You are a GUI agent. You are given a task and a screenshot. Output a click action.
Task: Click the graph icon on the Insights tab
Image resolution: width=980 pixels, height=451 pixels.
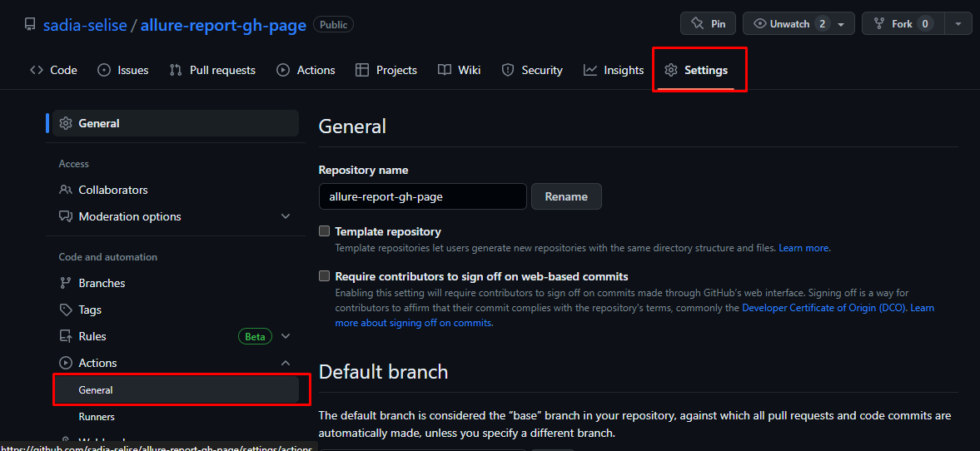click(590, 70)
